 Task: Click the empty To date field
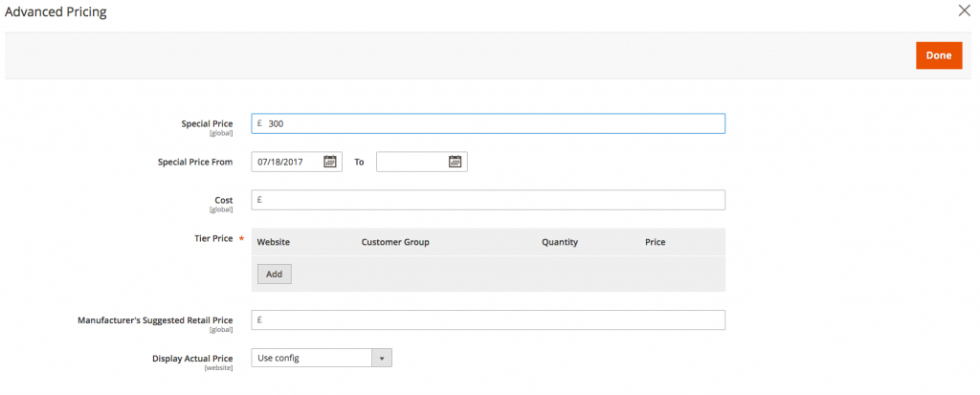[x=422, y=162]
